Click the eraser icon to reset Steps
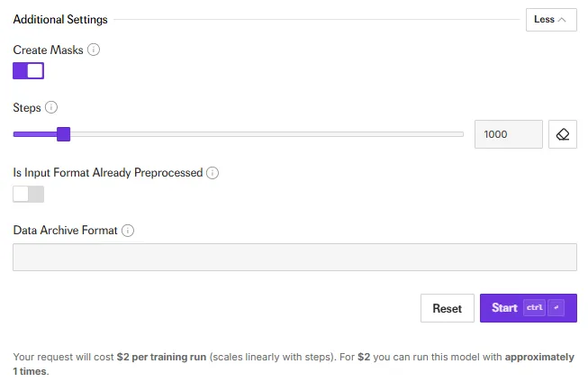This screenshot has width=588, height=391. (563, 134)
